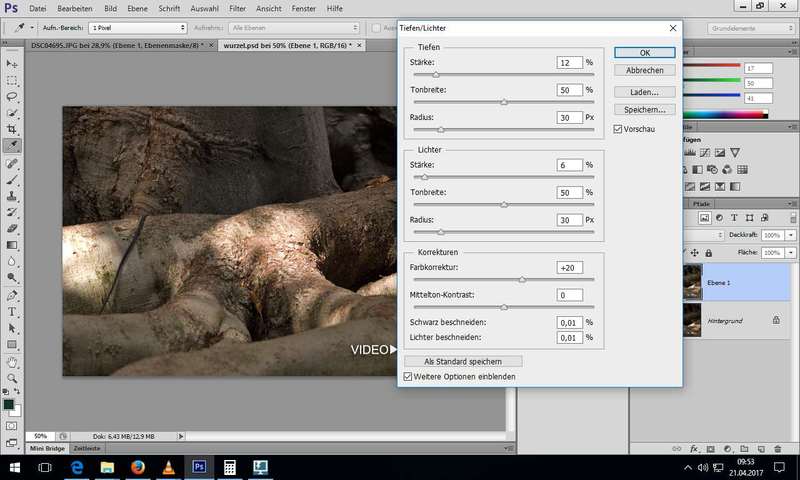Launch Firefox from the taskbar
Viewport: 800px width, 480px height.
138,466
